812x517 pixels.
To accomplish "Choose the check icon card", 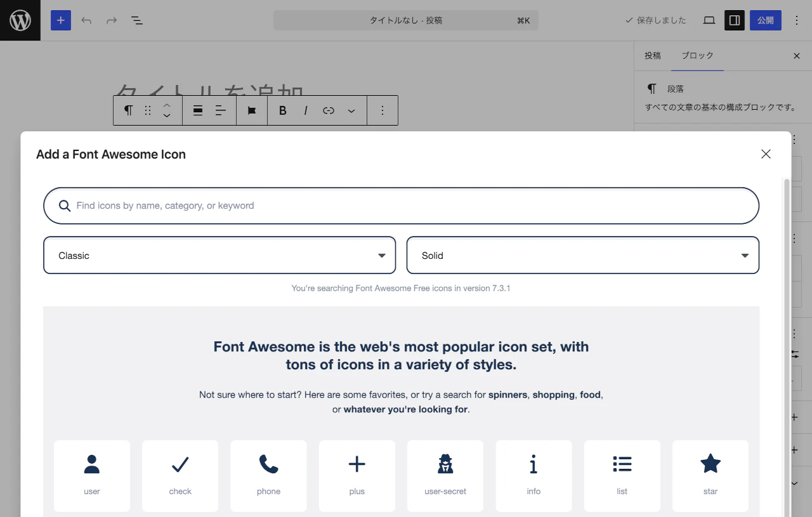I will coord(180,476).
